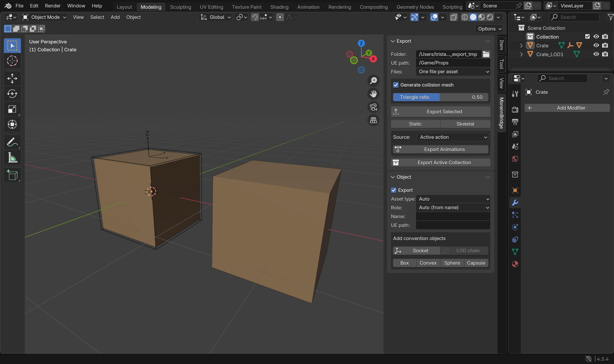614x364 pixels.
Task: Activate the Move tool
Action: click(x=12, y=79)
